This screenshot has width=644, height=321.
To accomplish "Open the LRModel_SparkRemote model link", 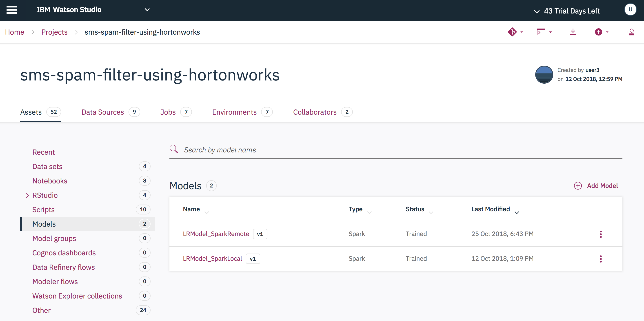I will 216,234.
